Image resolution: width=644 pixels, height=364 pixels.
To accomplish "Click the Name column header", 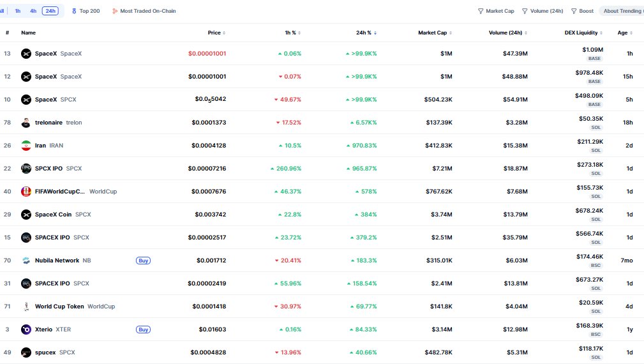I will coord(28,33).
